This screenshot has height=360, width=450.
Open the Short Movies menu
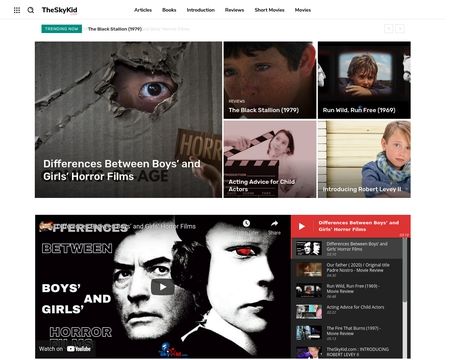tap(269, 10)
